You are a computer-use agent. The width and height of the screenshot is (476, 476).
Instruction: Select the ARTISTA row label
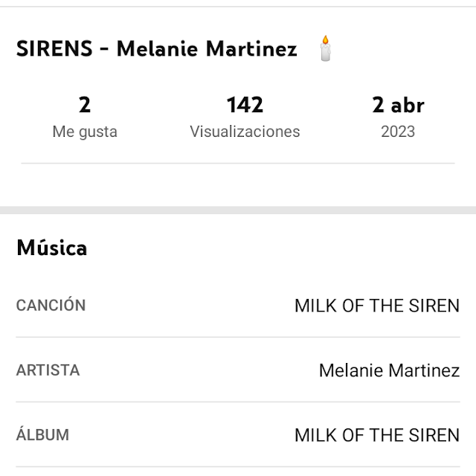point(48,370)
